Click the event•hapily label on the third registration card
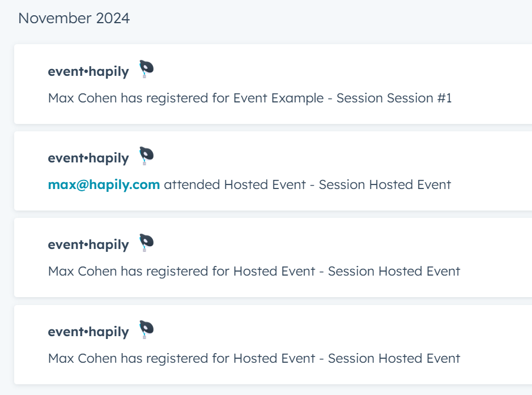This screenshot has width=532, height=395. [x=88, y=244]
